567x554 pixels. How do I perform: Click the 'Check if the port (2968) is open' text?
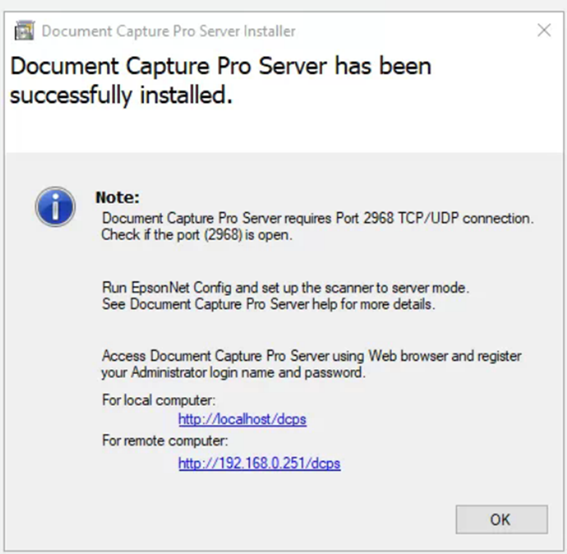point(197,235)
